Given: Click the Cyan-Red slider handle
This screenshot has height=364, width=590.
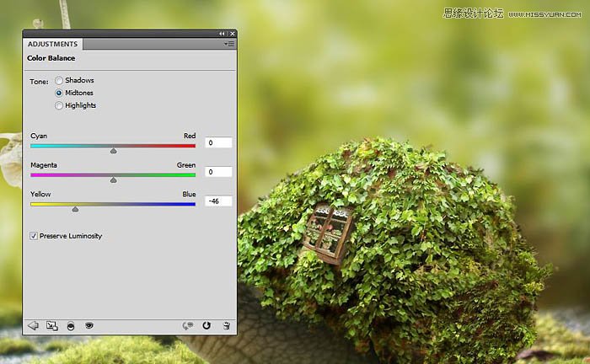Looking at the screenshot, I should 113,151.
